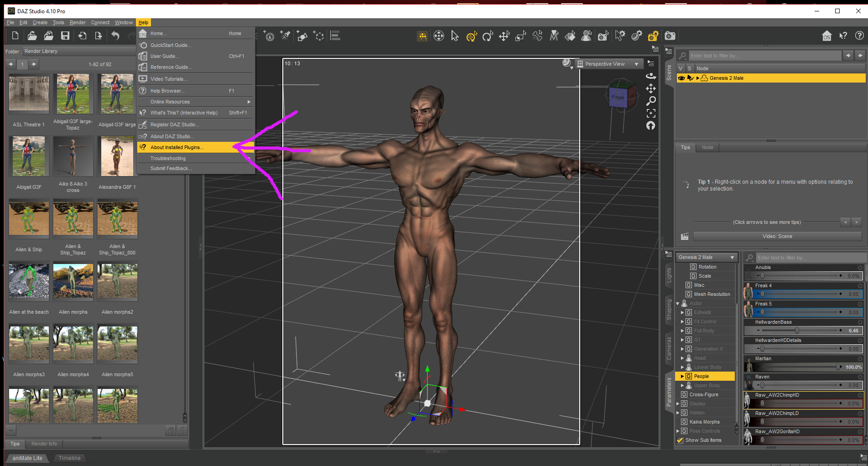Click the Martian morph slider handle

click(838, 367)
